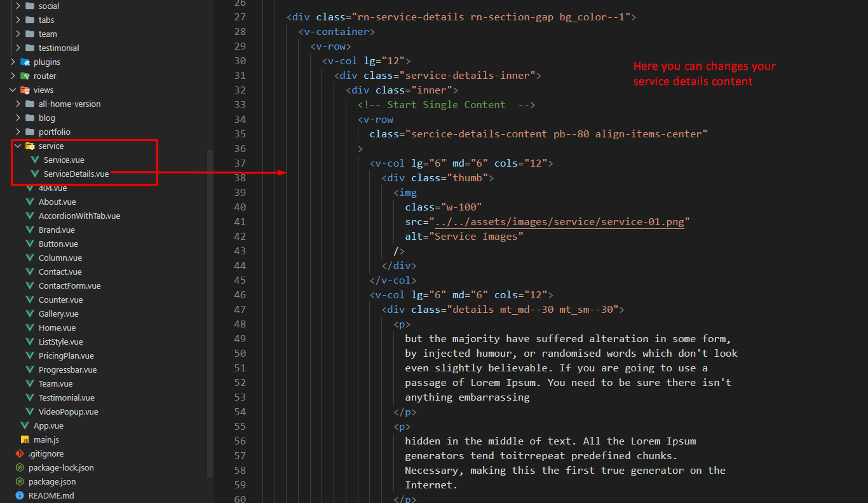The width and height of the screenshot is (868, 503).
Task: Click the router folder icon
Action: [x=25, y=76]
